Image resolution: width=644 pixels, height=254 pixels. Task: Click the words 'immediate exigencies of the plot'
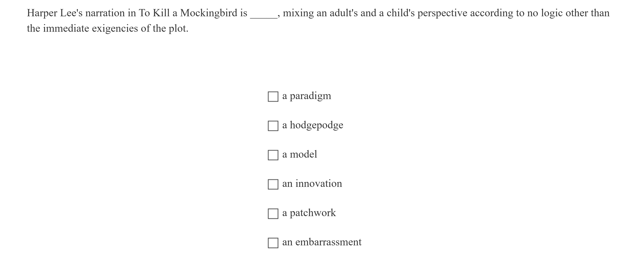(115, 28)
